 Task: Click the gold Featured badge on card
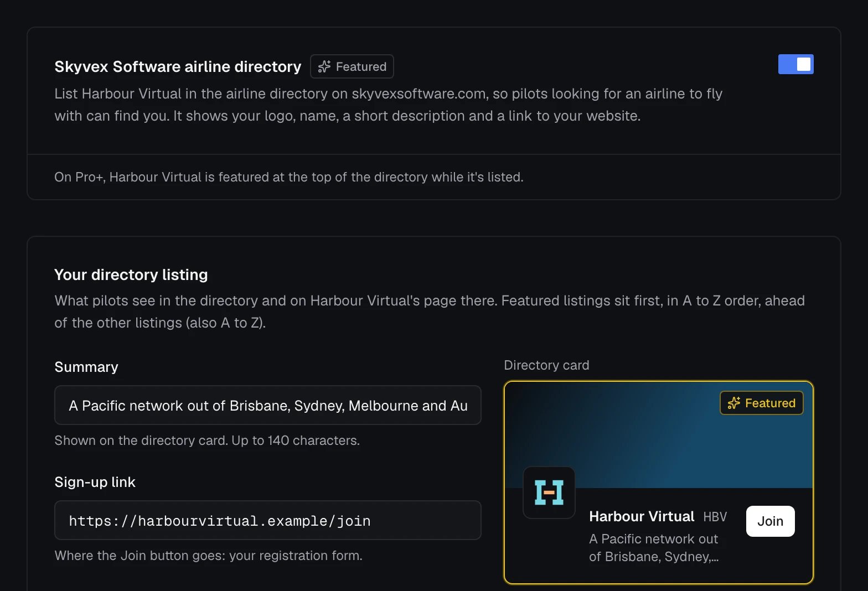[x=761, y=403]
